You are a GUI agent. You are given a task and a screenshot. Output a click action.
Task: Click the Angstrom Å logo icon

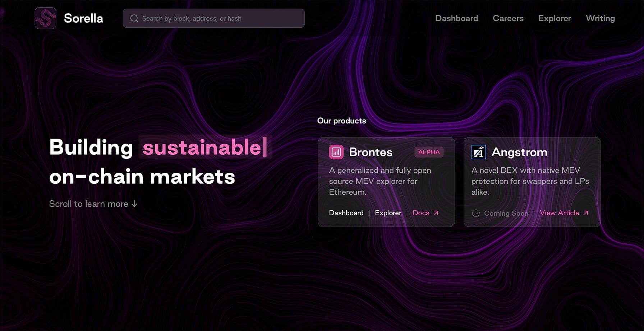click(x=478, y=152)
